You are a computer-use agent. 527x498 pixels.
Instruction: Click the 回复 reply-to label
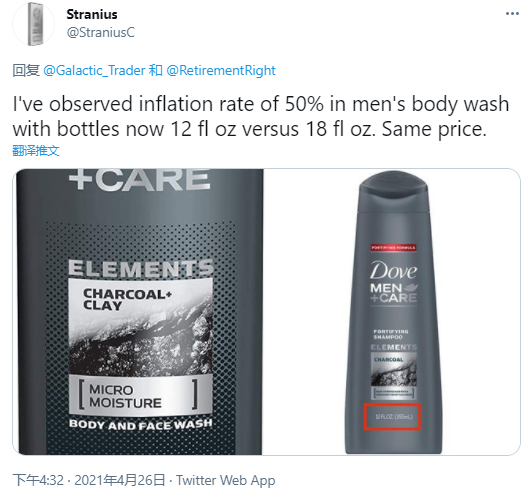tap(26, 71)
